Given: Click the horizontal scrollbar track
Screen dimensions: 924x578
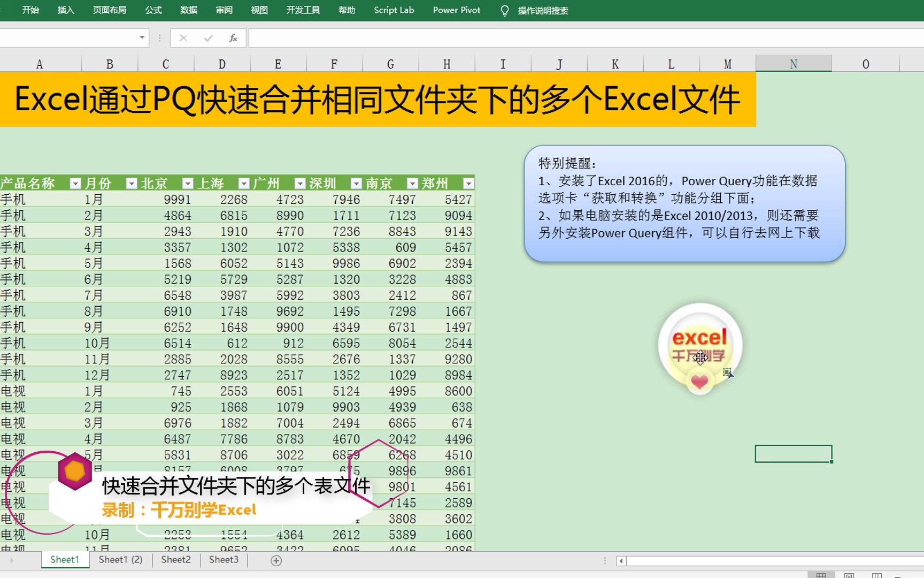Looking at the screenshot, I should point(775,561).
